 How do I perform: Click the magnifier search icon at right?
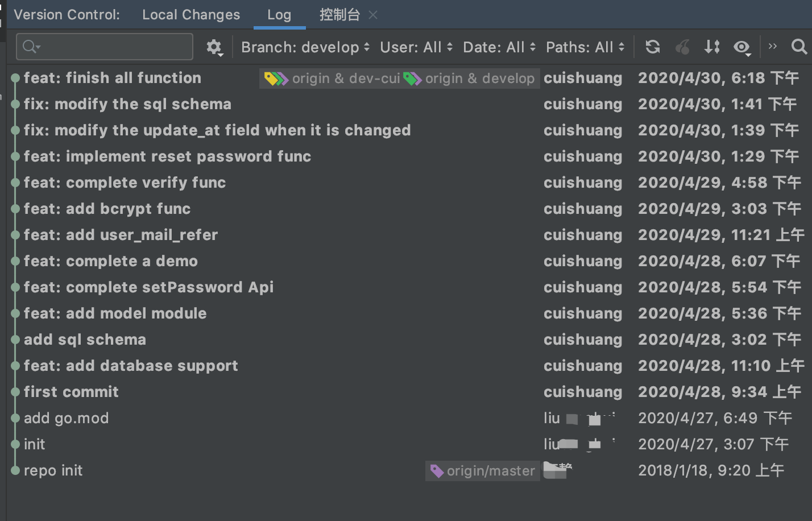[799, 47]
